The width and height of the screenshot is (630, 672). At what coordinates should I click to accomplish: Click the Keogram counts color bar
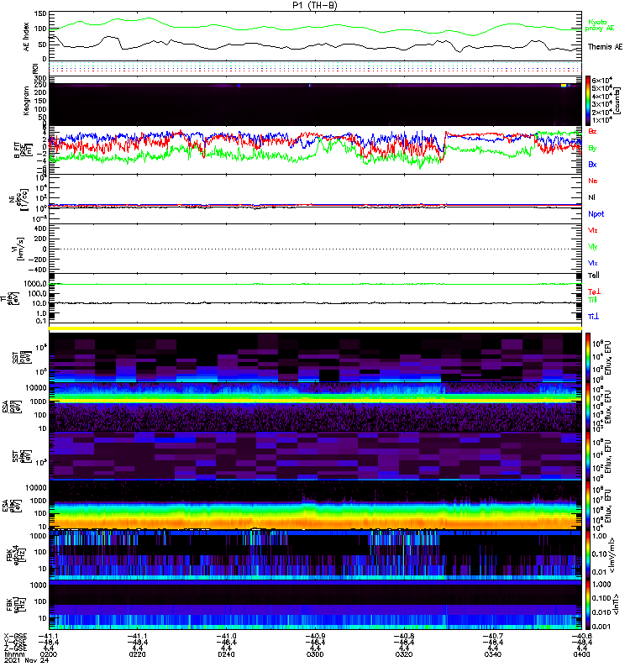pyautogui.click(x=588, y=101)
